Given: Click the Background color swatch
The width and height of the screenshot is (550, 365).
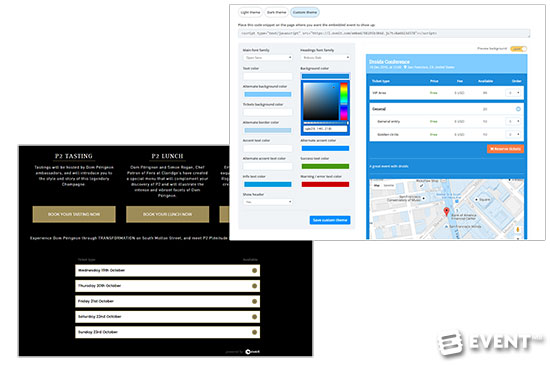Looking at the screenshot, I should 325,76.
